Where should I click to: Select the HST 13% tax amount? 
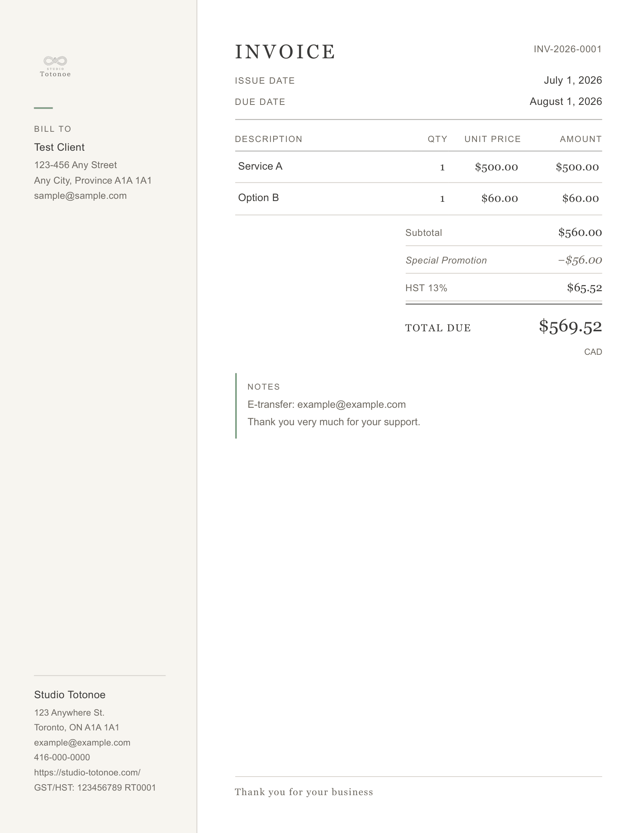tap(585, 288)
